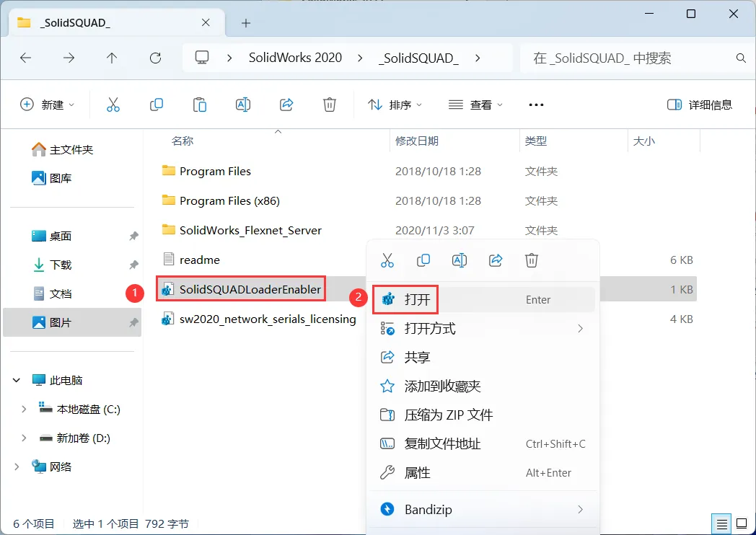Open 下载 in the sidebar
The height and width of the screenshot is (535, 756).
[72, 265]
